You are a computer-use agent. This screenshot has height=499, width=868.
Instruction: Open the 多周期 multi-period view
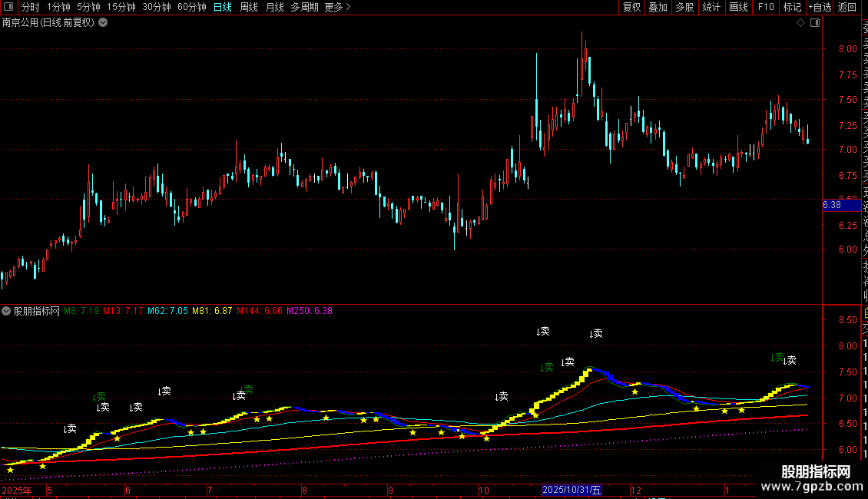(x=304, y=7)
